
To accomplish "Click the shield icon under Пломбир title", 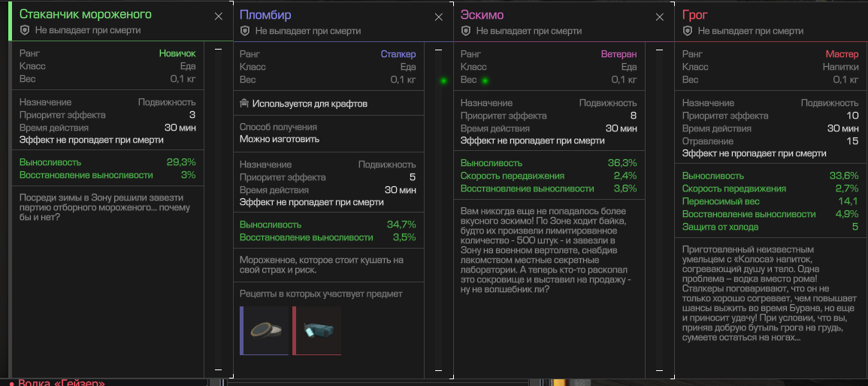I will [x=244, y=31].
